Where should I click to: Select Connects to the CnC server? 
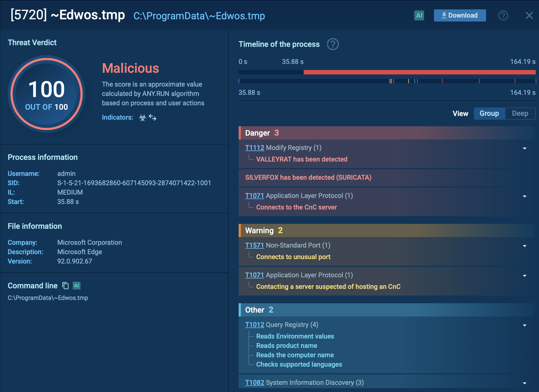point(296,207)
